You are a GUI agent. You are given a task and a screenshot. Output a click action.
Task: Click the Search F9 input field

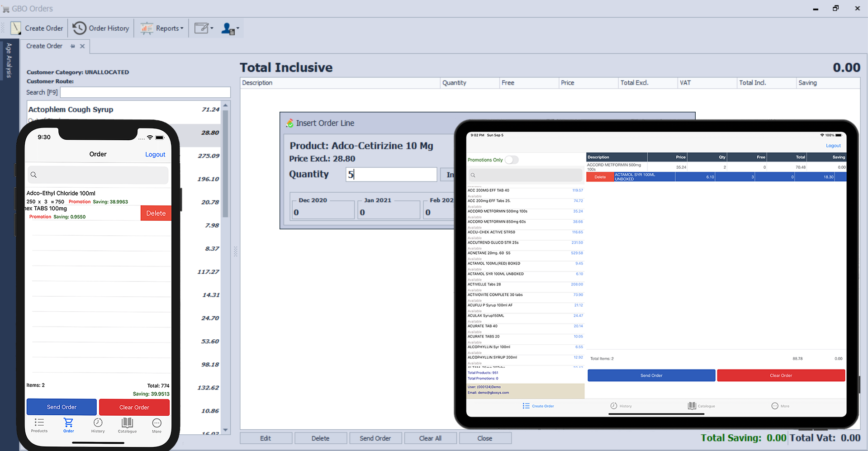point(145,92)
